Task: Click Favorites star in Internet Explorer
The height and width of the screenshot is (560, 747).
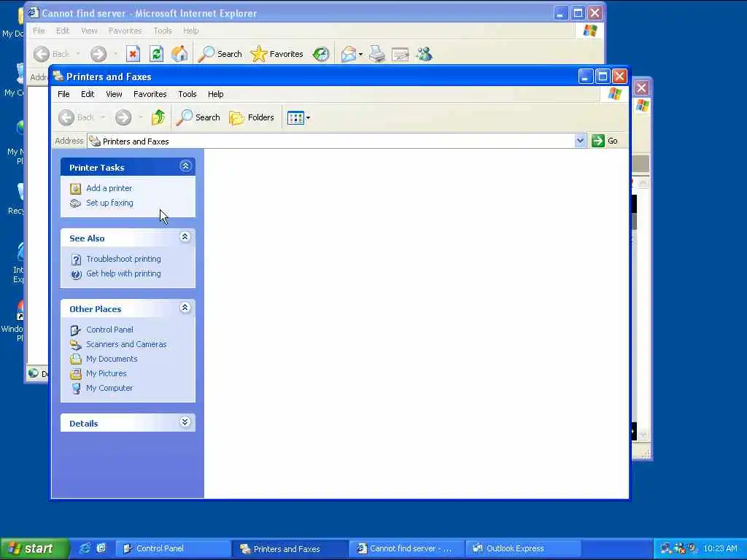Action: pyautogui.click(x=276, y=54)
